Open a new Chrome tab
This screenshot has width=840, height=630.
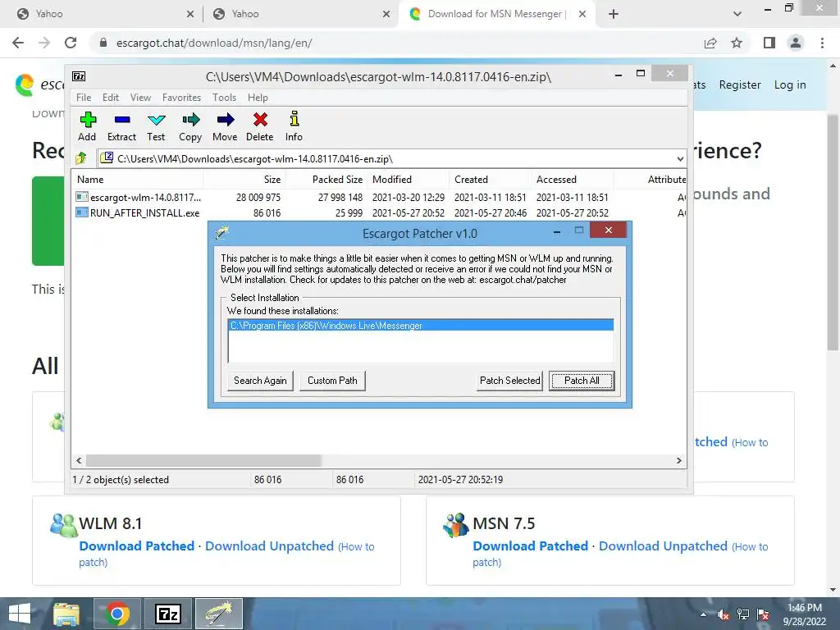(x=614, y=14)
